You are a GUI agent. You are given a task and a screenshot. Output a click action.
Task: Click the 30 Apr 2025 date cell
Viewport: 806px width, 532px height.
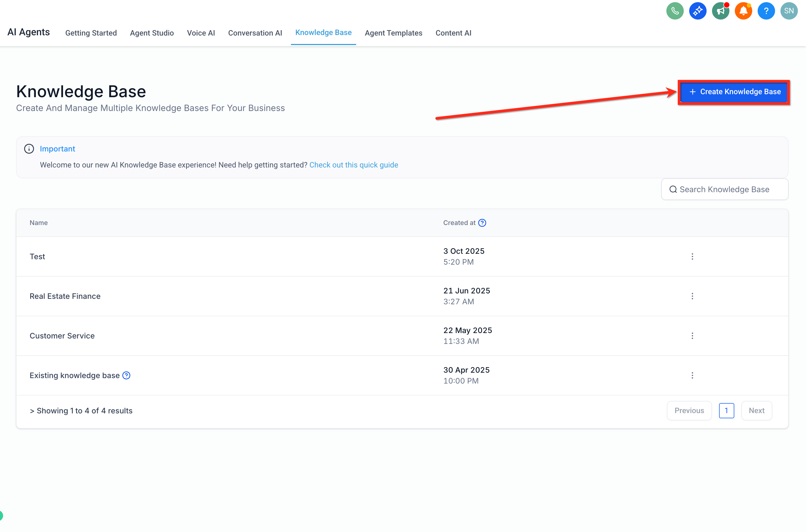coord(466,375)
